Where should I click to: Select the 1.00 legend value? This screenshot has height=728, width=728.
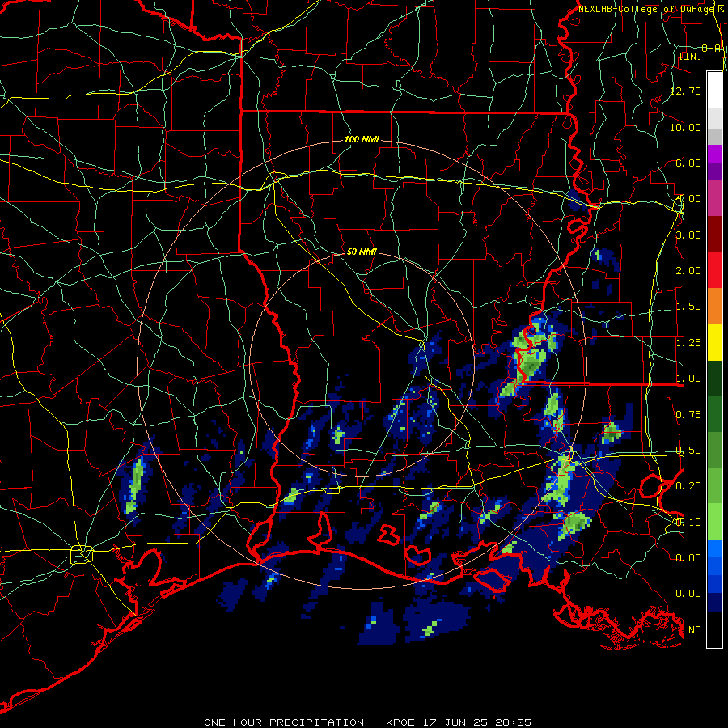(x=688, y=379)
